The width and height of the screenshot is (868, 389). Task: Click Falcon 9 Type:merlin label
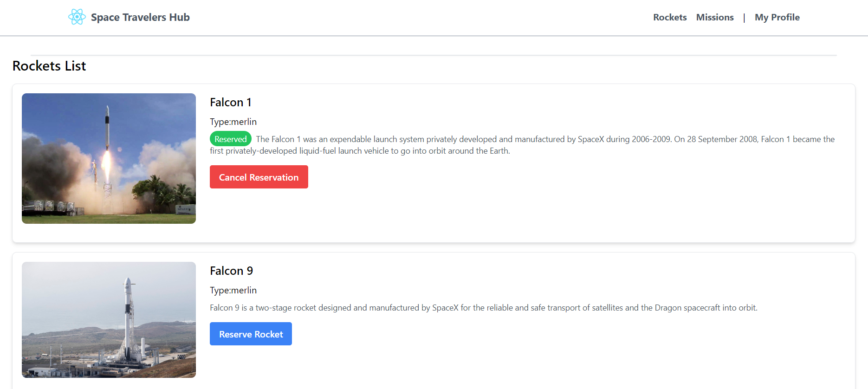[x=233, y=290]
